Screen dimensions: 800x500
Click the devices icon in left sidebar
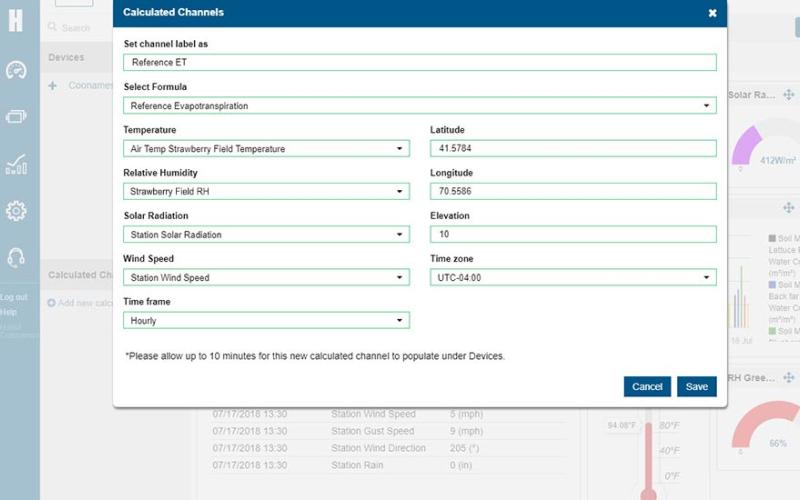15,116
